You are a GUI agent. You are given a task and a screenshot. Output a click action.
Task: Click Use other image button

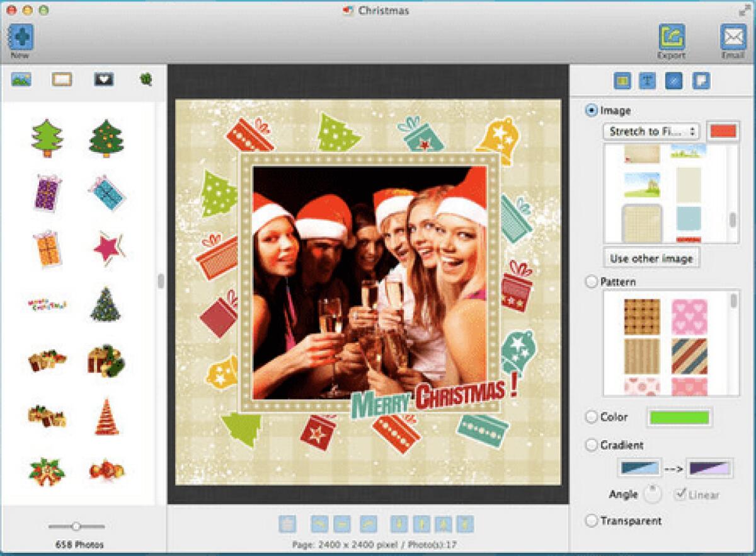tap(651, 258)
